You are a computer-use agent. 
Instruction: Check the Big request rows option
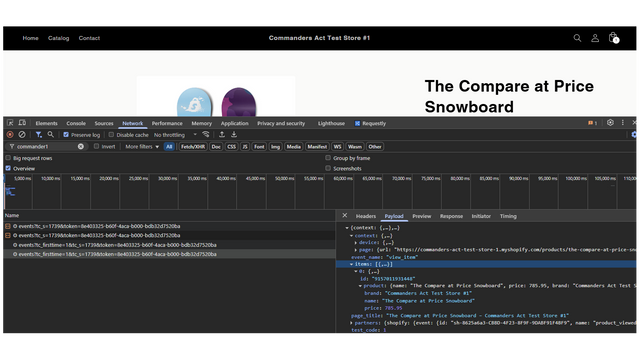(x=8, y=158)
